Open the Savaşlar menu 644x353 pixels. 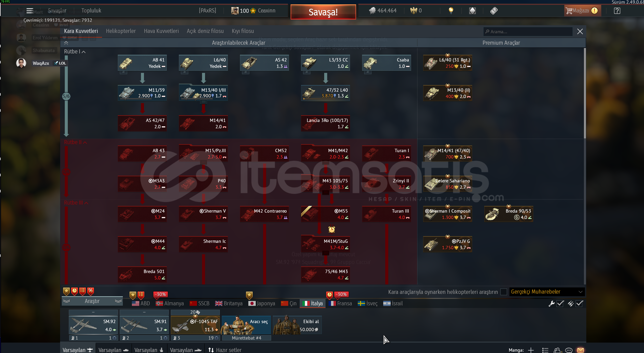click(57, 11)
